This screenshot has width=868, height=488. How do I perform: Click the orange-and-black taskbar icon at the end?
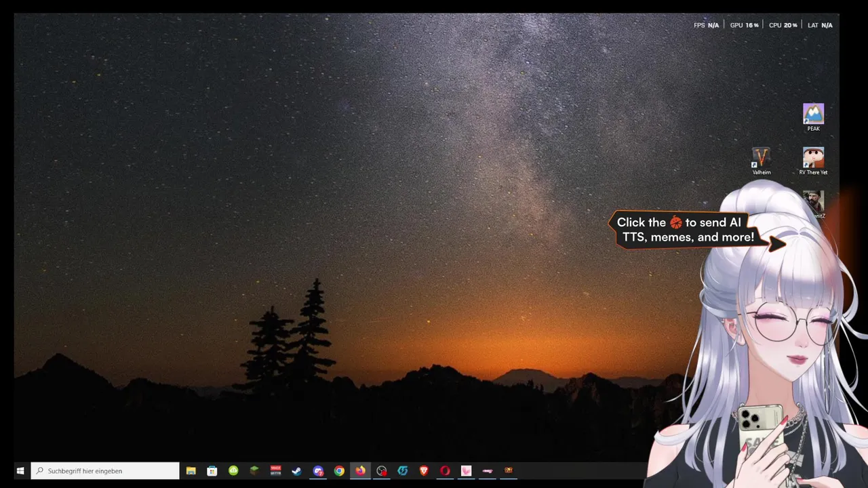(x=508, y=470)
